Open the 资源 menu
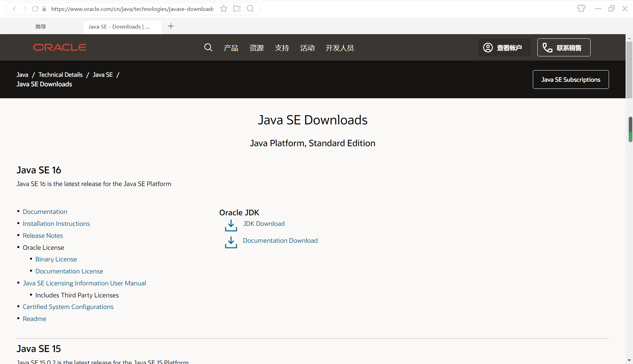 (257, 48)
